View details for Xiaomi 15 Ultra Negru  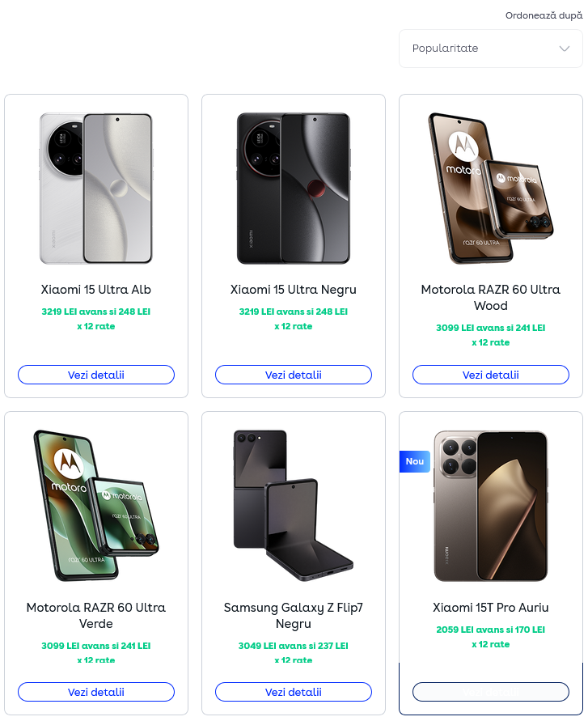click(x=294, y=375)
